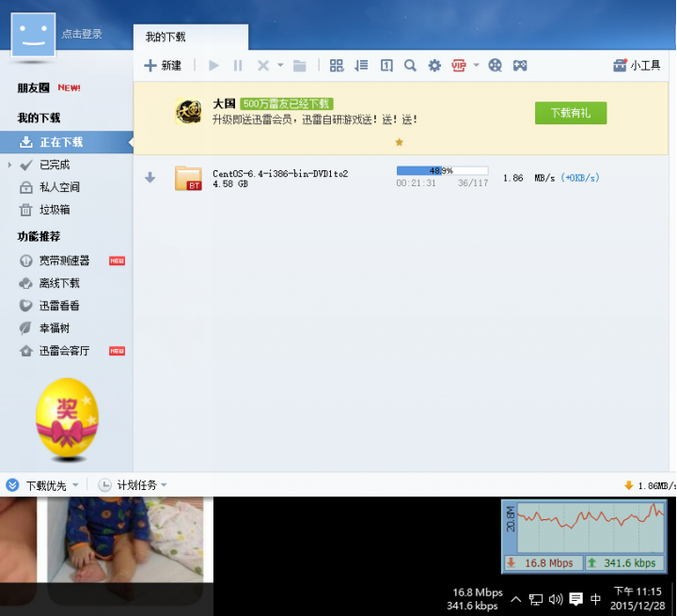Open settings gear icon
The height and width of the screenshot is (616, 677).
[x=434, y=66]
